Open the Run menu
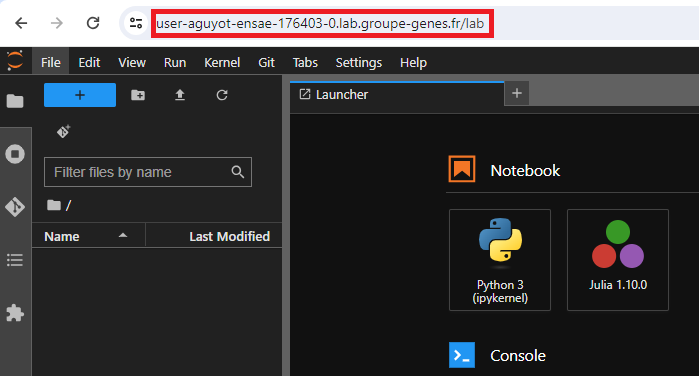The width and height of the screenshot is (699, 376). coord(175,62)
